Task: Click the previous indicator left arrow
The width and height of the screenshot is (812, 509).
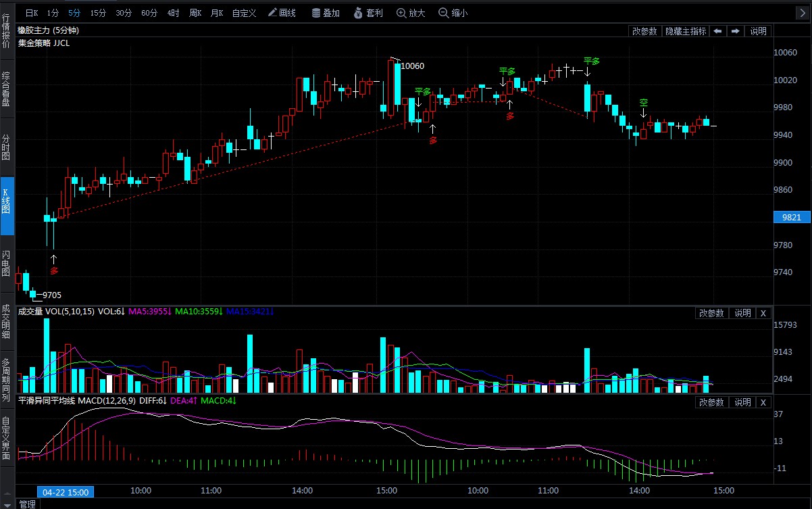Action: coord(717,31)
